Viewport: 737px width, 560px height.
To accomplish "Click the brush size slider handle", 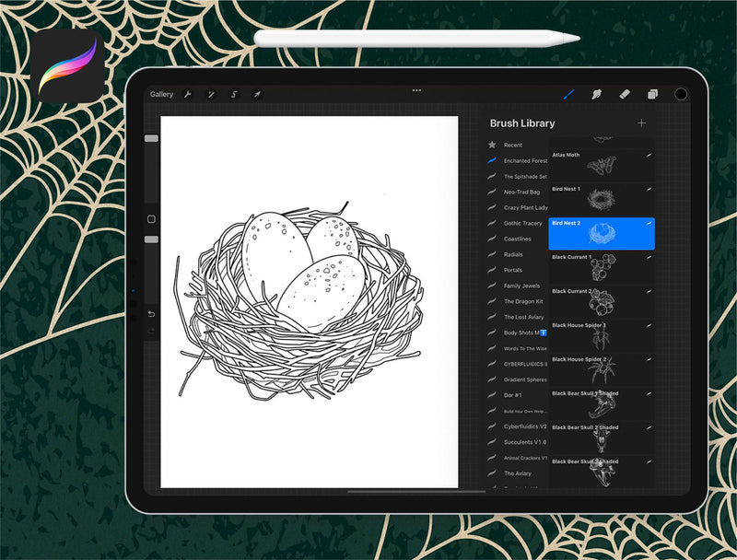I will pyautogui.click(x=151, y=138).
